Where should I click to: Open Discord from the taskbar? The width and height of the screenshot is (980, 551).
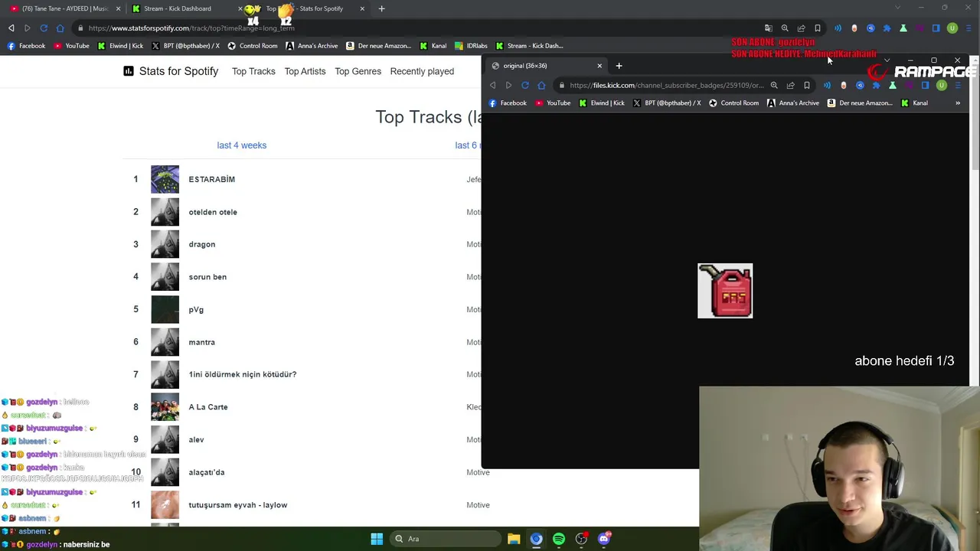(x=604, y=539)
